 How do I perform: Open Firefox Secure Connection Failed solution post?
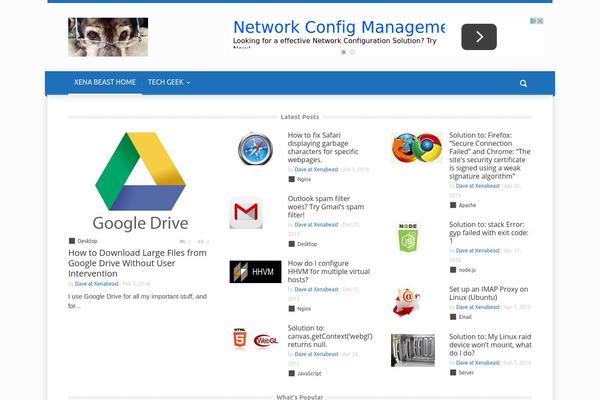[x=489, y=155]
